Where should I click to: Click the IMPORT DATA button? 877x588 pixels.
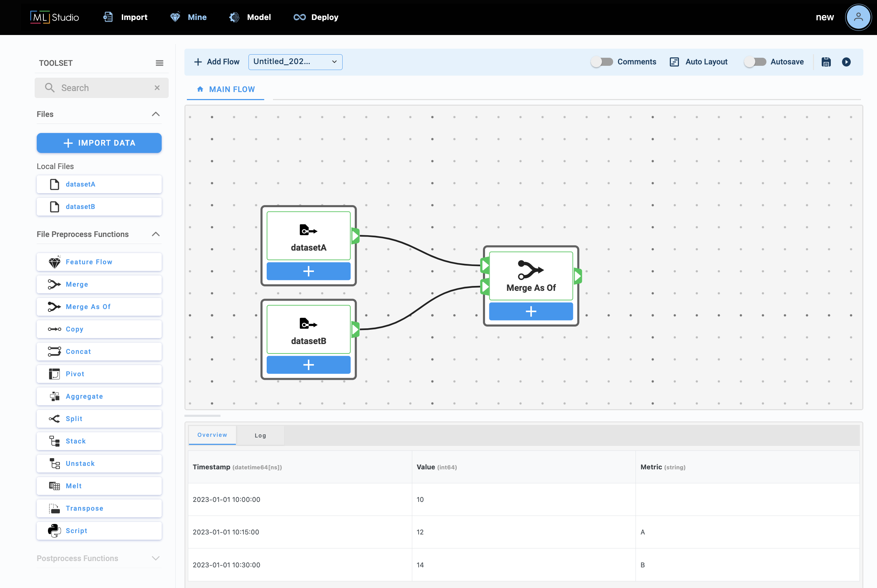pos(99,143)
